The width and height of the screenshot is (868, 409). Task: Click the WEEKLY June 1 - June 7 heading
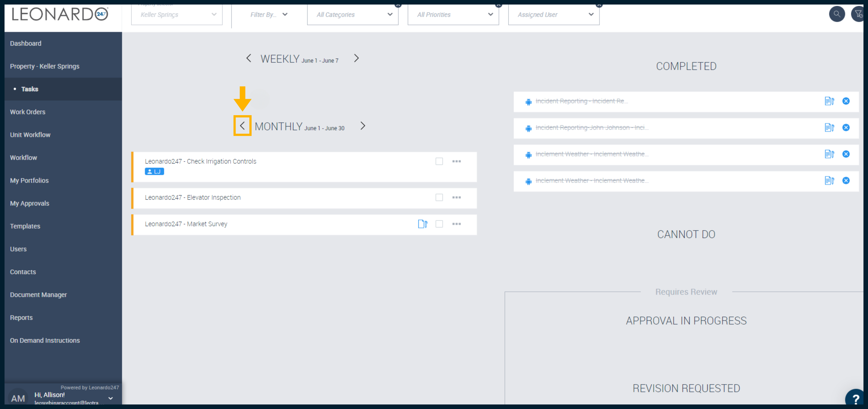[299, 59]
